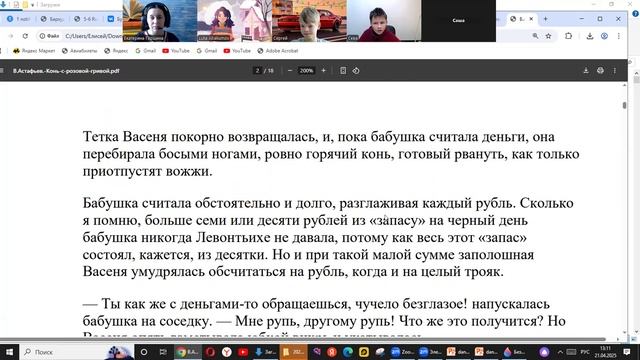640x360 pixels.
Task: Switch to Zoom meeting taskbar item
Action: pos(402,352)
